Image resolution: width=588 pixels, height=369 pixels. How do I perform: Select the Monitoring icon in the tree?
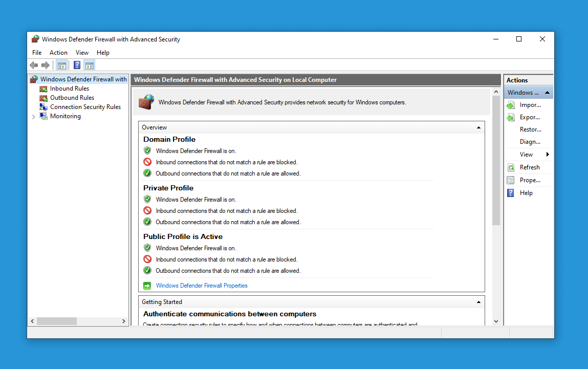(x=43, y=116)
